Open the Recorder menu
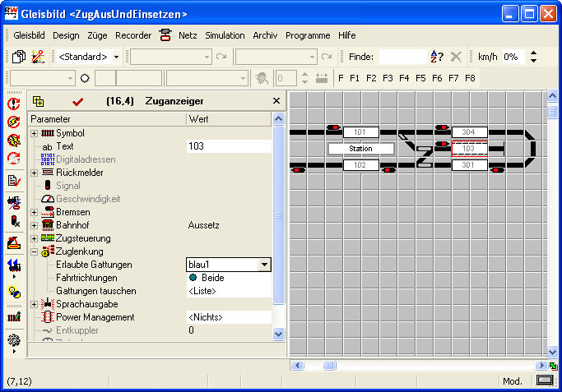Viewport: 562px width, 392px height. [x=133, y=35]
